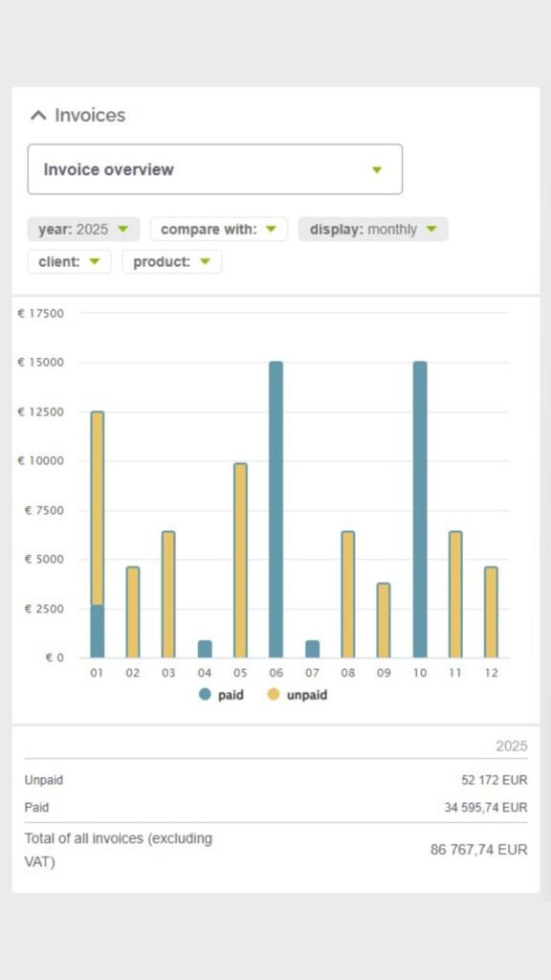Image resolution: width=551 pixels, height=980 pixels.
Task: Click the unpaid portion of month 01 bar
Action: (98, 508)
